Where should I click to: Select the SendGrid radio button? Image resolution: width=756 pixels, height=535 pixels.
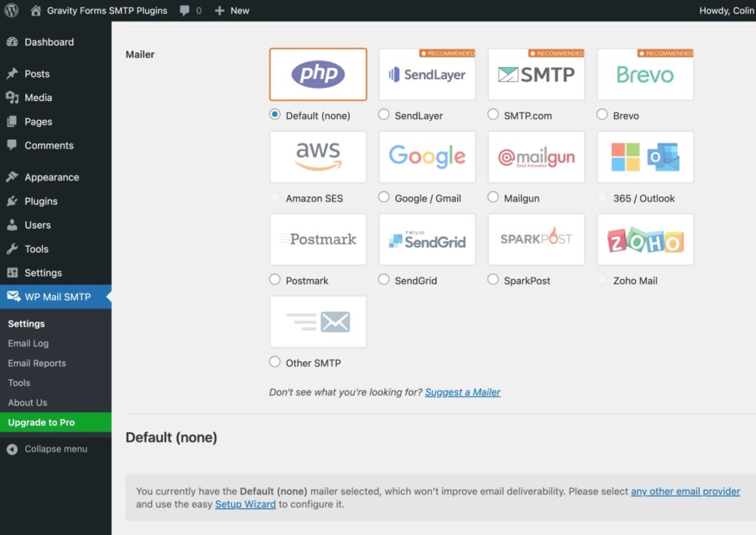(x=384, y=280)
